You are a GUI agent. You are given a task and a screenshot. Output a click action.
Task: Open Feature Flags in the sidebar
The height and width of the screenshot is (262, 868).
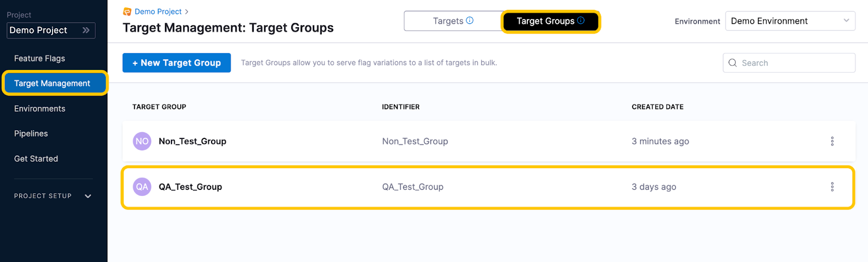click(x=40, y=58)
